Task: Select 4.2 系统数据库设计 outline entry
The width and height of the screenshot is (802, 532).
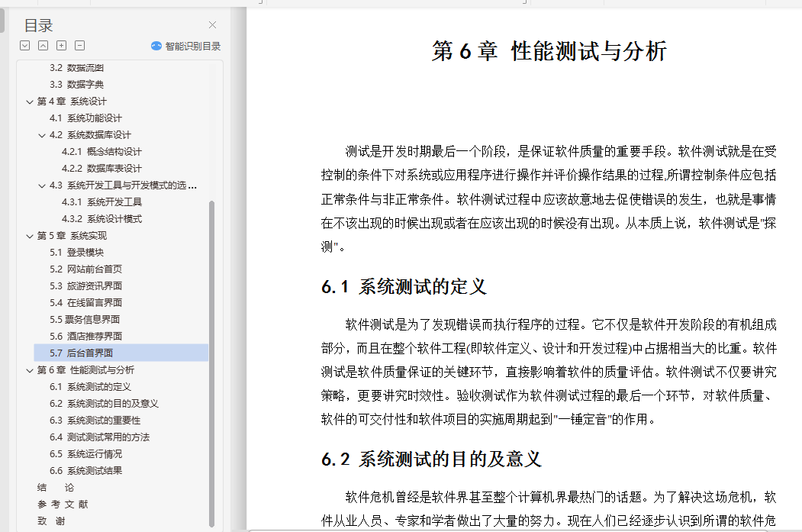Action: pos(90,135)
